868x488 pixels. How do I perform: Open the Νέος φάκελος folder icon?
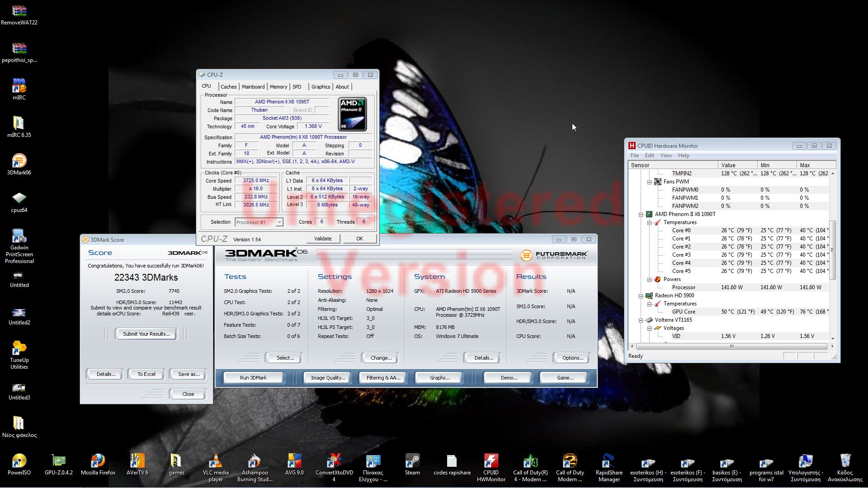[x=19, y=427]
